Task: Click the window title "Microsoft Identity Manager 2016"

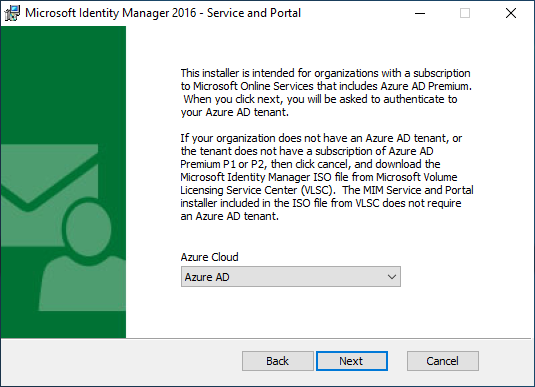Action: [111, 13]
